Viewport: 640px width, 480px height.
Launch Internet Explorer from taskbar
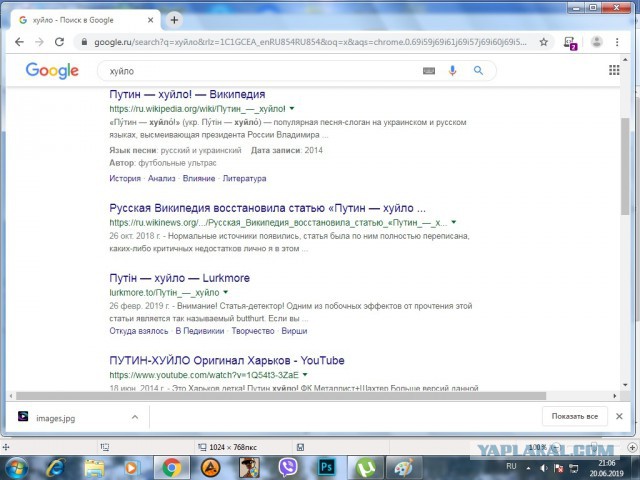[x=56, y=468]
